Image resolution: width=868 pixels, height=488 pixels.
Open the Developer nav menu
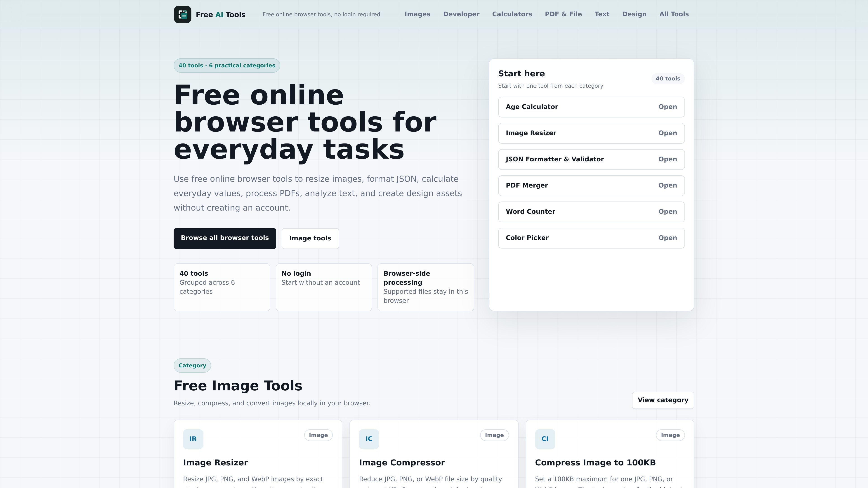coord(461,14)
